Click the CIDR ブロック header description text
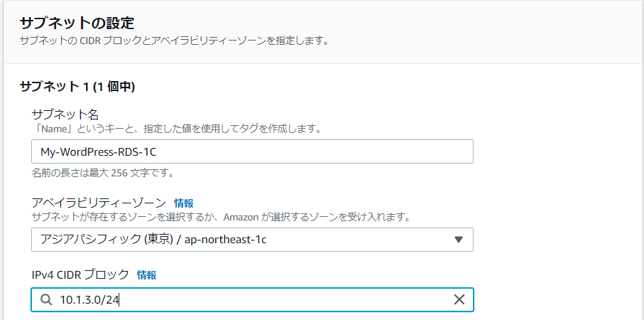The height and width of the screenshot is (320, 644). pos(174,41)
